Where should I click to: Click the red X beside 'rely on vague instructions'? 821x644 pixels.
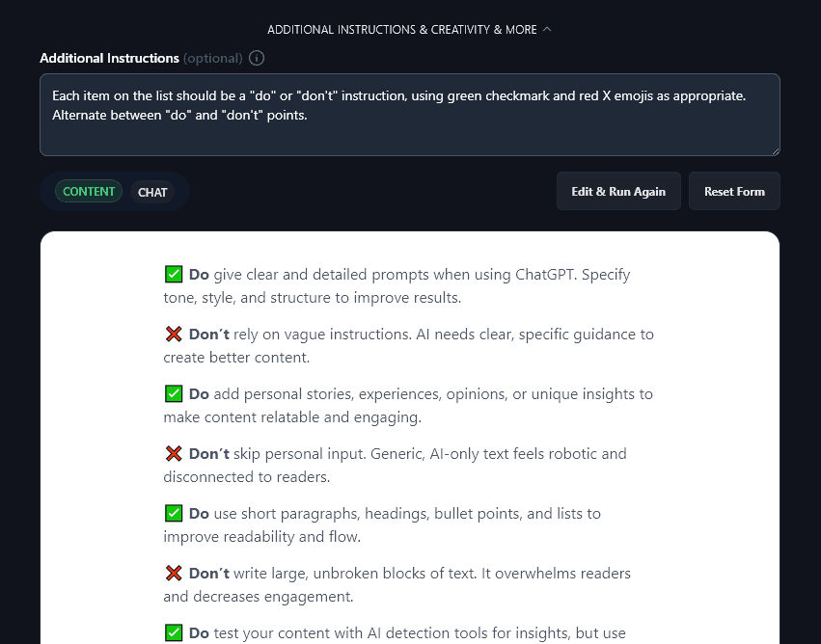pos(174,334)
